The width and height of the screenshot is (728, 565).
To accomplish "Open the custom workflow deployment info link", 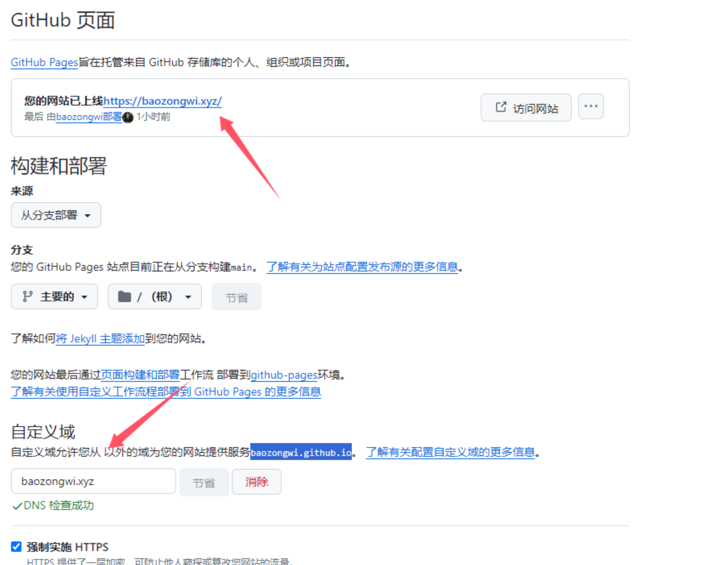I will [x=166, y=392].
